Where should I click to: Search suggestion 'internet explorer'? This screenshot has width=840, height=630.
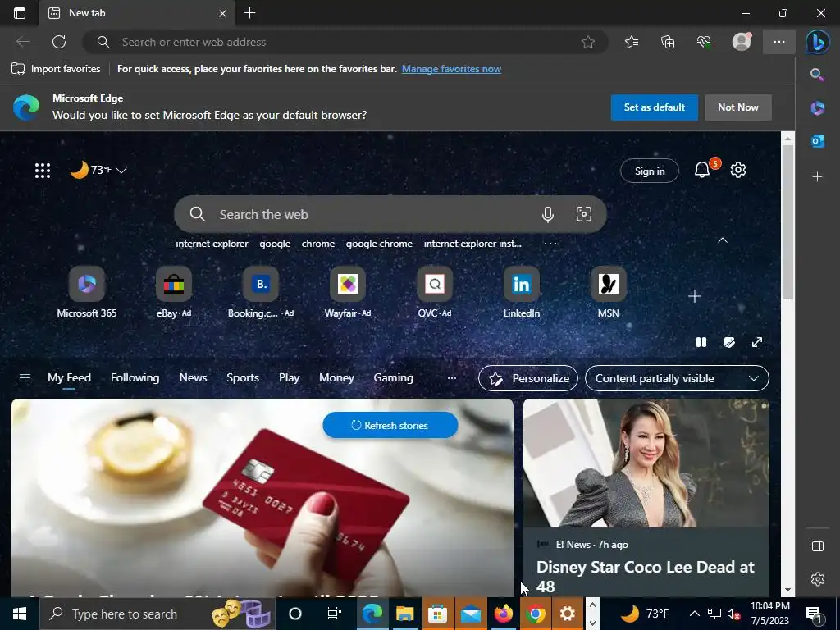click(x=212, y=243)
